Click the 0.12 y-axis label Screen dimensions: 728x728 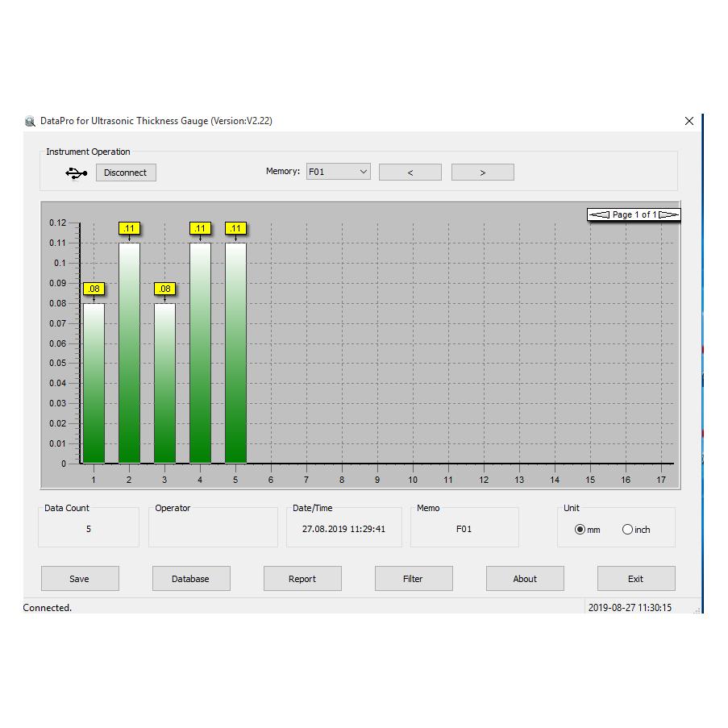pyautogui.click(x=57, y=223)
